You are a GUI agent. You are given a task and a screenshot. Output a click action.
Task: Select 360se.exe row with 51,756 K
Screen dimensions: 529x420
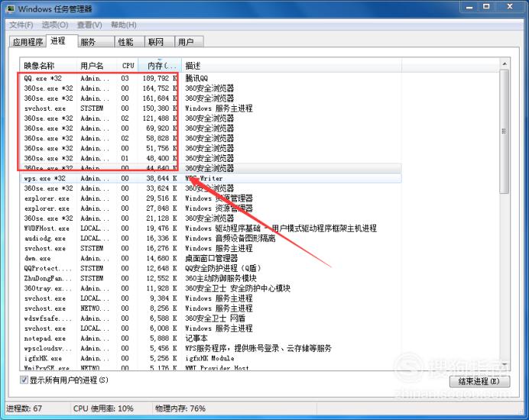(x=211, y=148)
